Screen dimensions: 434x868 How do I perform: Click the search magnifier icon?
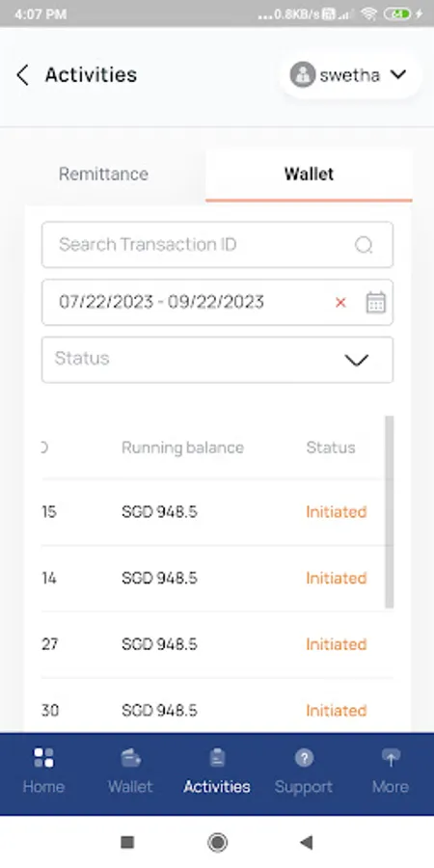point(364,245)
